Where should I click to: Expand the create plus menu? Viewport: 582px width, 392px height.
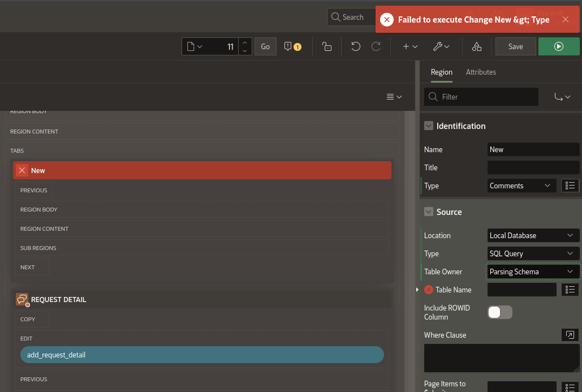[409, 46]
